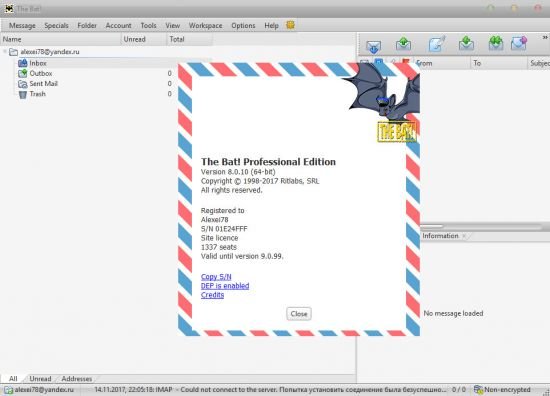Click the Credits link
This screenshot has width=550, height=396.
pyautogui.click(x=212, y=295)
